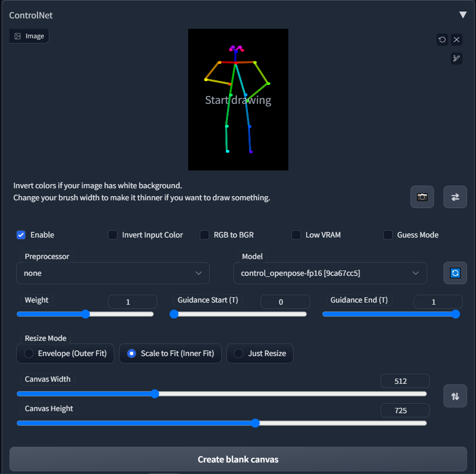Turn on Invert Input Color
The image size is (476, 474).
[113, 235]
